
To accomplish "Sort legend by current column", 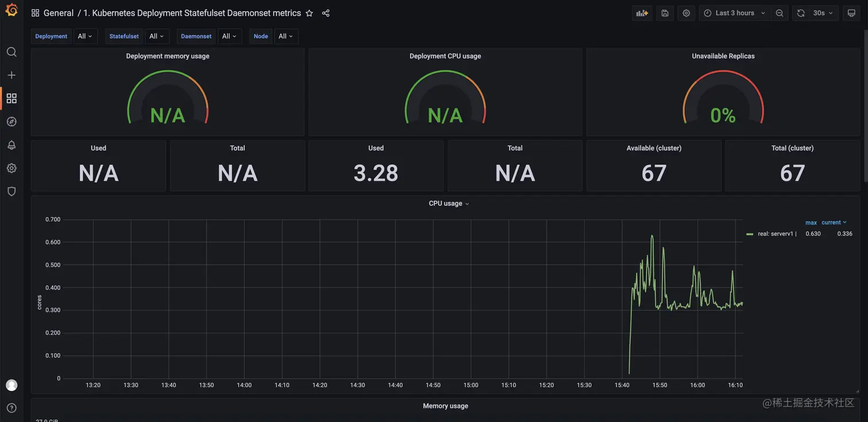I will coord(834,222).
